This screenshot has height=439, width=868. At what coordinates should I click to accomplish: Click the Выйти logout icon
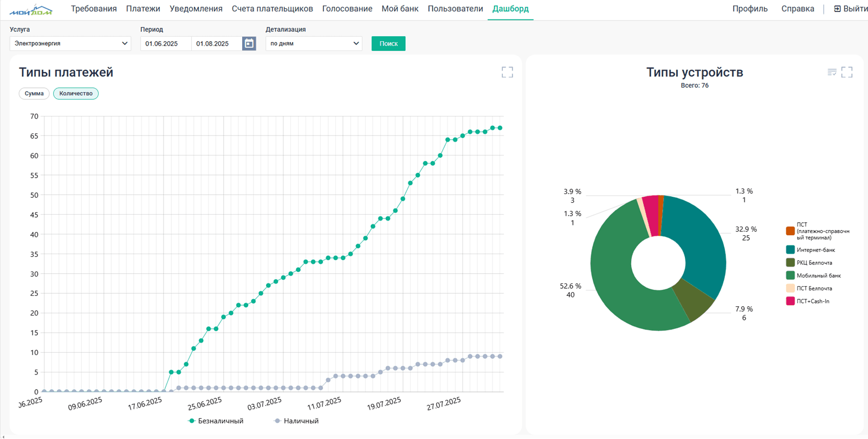tap(837, 9)
